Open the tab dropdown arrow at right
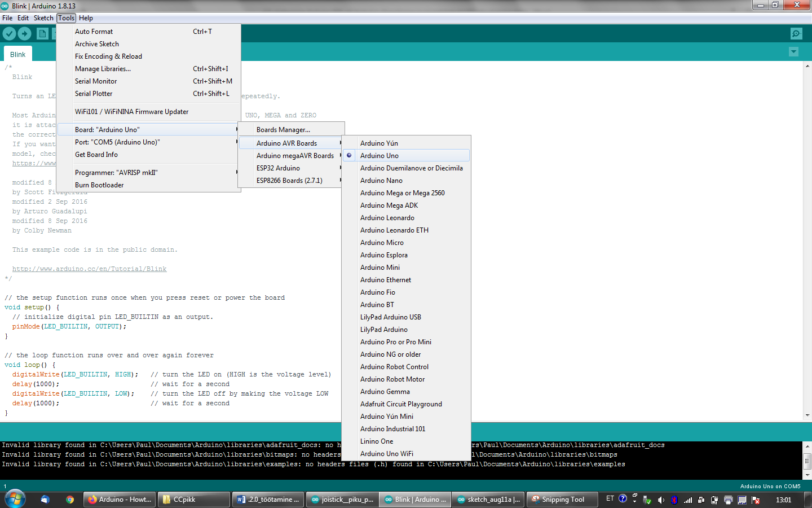 793,52
